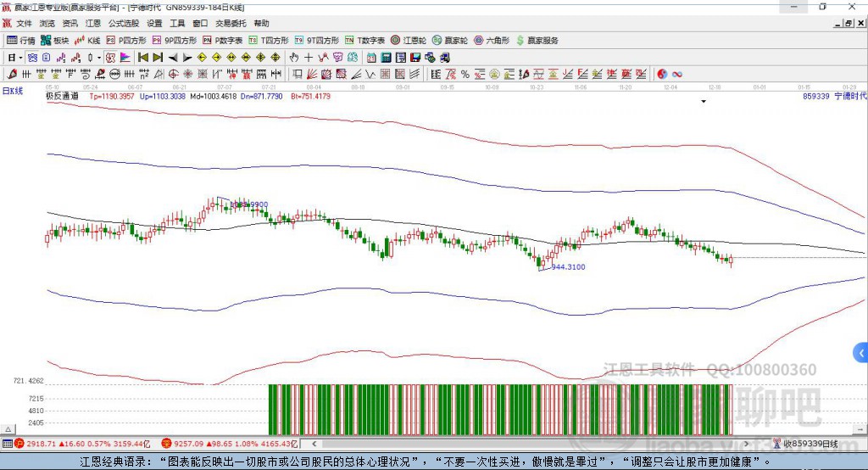
Task: Click the Tp=1190.3957 channel value
Action: [x=112, y=96]
